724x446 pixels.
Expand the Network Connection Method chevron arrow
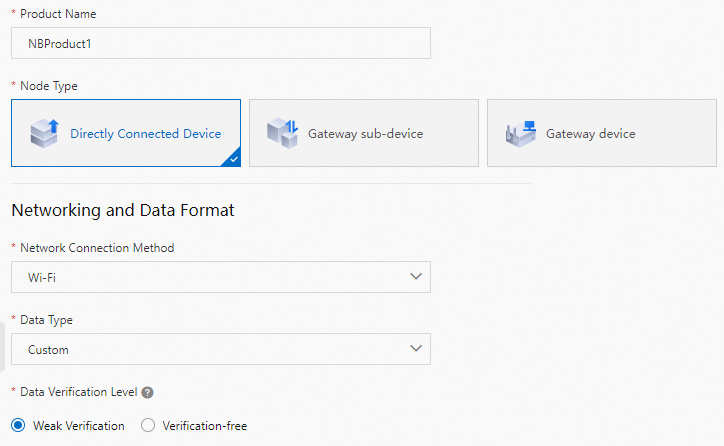[x=416, y=277]
